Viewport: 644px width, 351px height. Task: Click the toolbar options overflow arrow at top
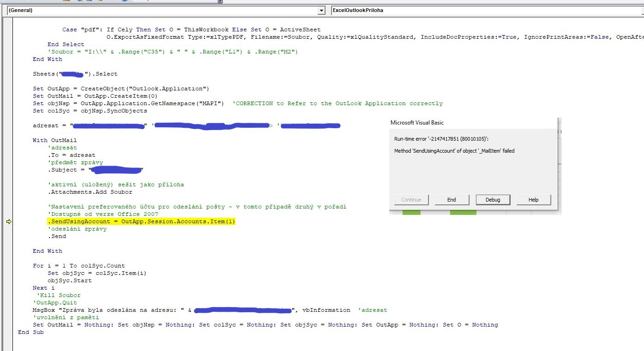click(x=220, y=2)
